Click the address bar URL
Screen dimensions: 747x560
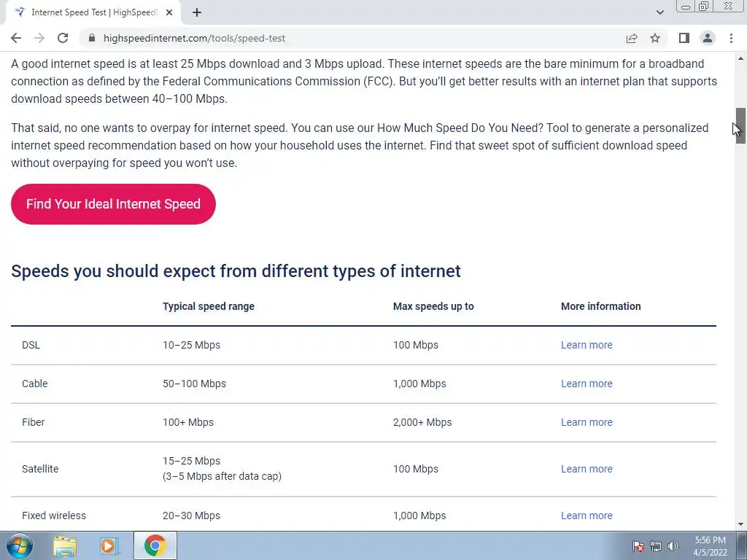[x=194, y=38]
